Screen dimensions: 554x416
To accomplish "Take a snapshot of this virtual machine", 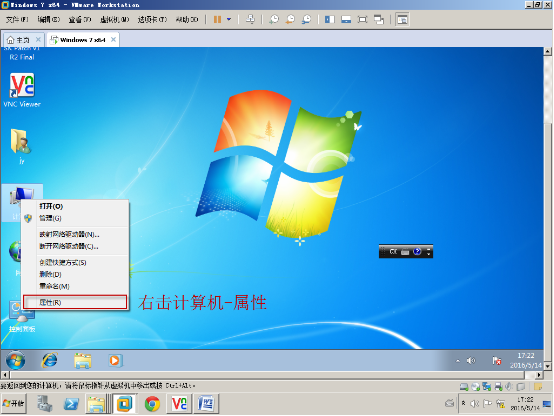I will coord(274,19).
